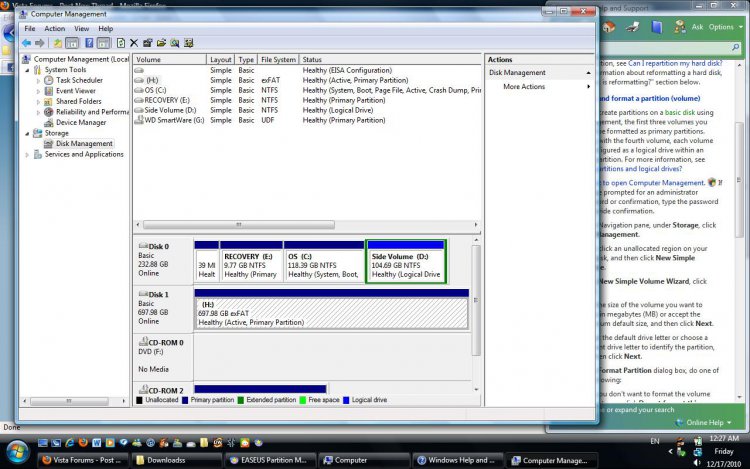This screenshot has width=750, height=469.
Task: Click the Explore magnifier toolbar icon
Action: pyautogui.click(x=175, y=43)
